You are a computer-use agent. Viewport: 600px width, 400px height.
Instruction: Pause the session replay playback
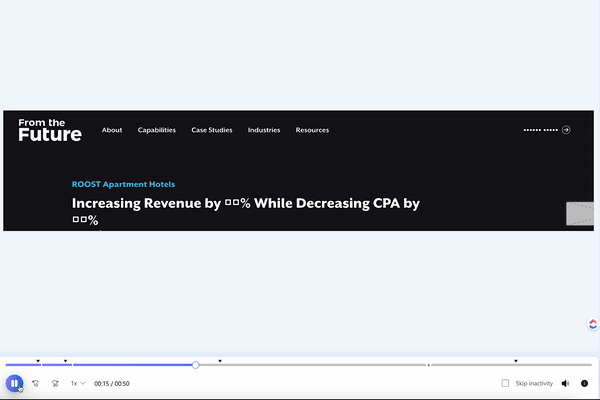(x=14, y=383)
